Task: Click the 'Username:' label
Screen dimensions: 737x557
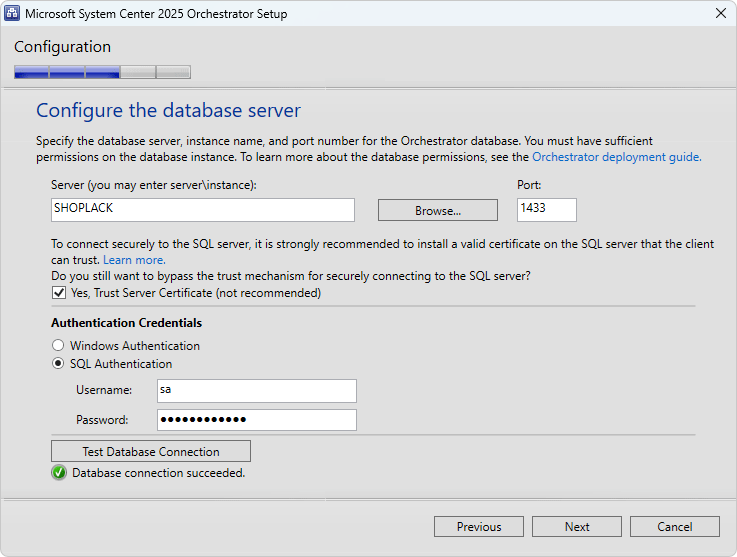Action: [x=104, y=390]
